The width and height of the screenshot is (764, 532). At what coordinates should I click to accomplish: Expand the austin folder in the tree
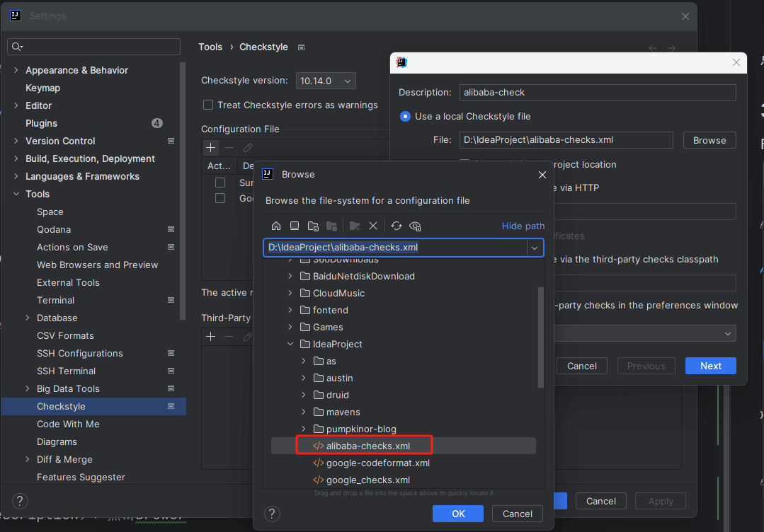pyautogui.click(x=303, y=378)
